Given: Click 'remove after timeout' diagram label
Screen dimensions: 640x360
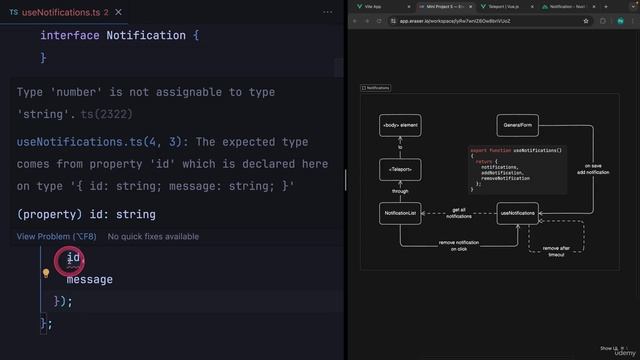Looking at the screenshot, I should click(x=556, y=251).
